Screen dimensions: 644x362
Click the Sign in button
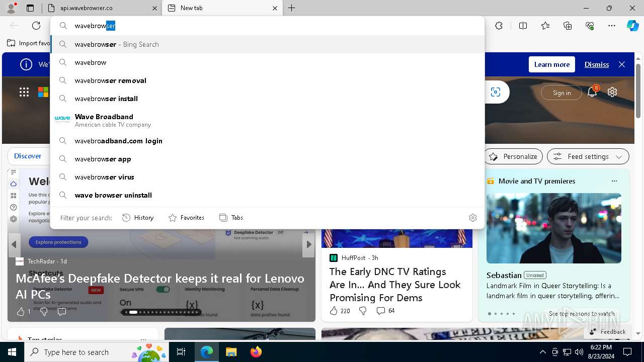coord(561,93)
